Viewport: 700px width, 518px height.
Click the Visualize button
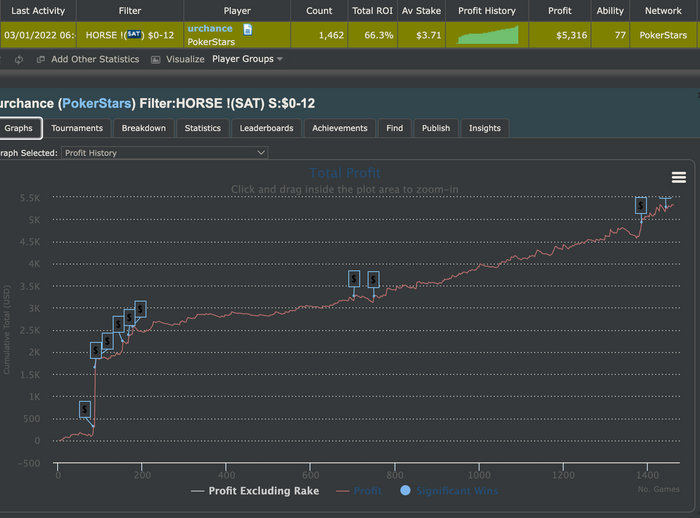point(185,59)
